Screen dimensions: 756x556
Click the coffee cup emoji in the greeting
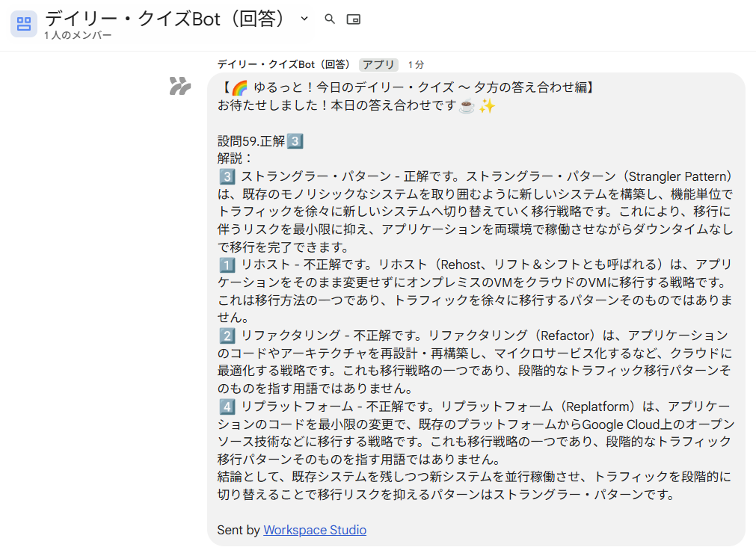coord(467,106)
